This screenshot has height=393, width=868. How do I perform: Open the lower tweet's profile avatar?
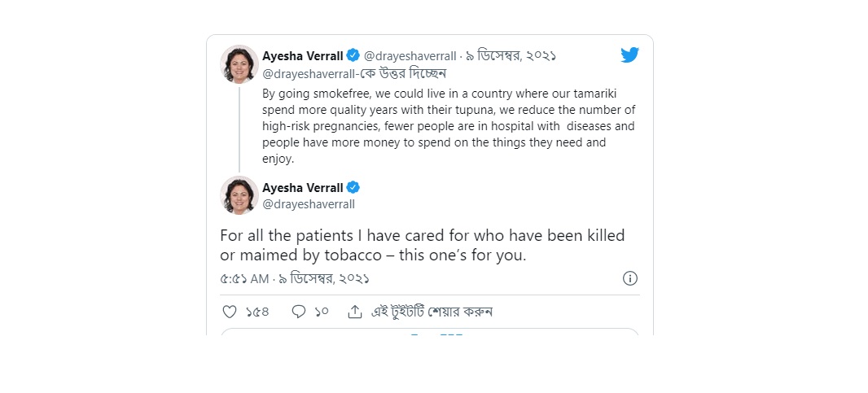239,195
